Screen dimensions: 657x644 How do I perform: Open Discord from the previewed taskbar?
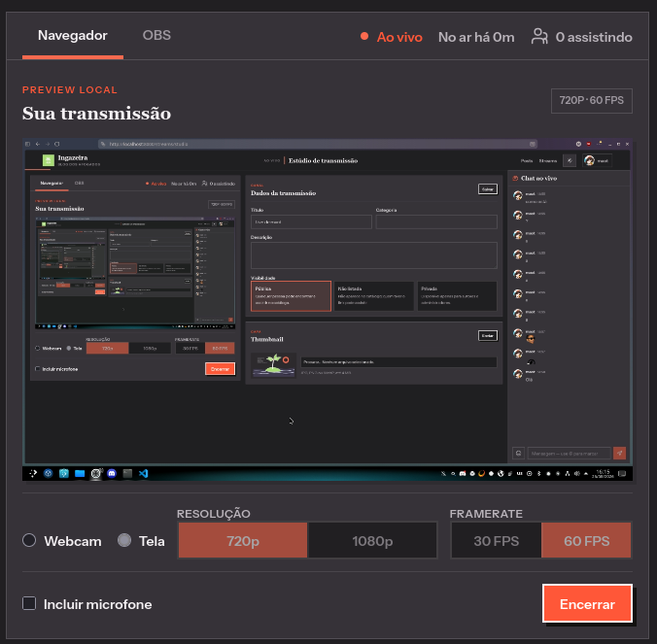point(112,473)
